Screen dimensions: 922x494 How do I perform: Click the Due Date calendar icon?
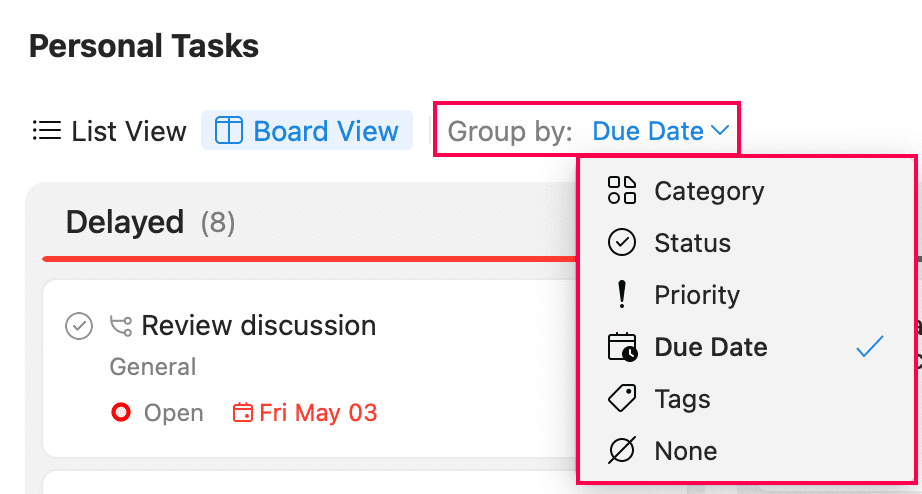pyautogui.click(x=622, y=347)
